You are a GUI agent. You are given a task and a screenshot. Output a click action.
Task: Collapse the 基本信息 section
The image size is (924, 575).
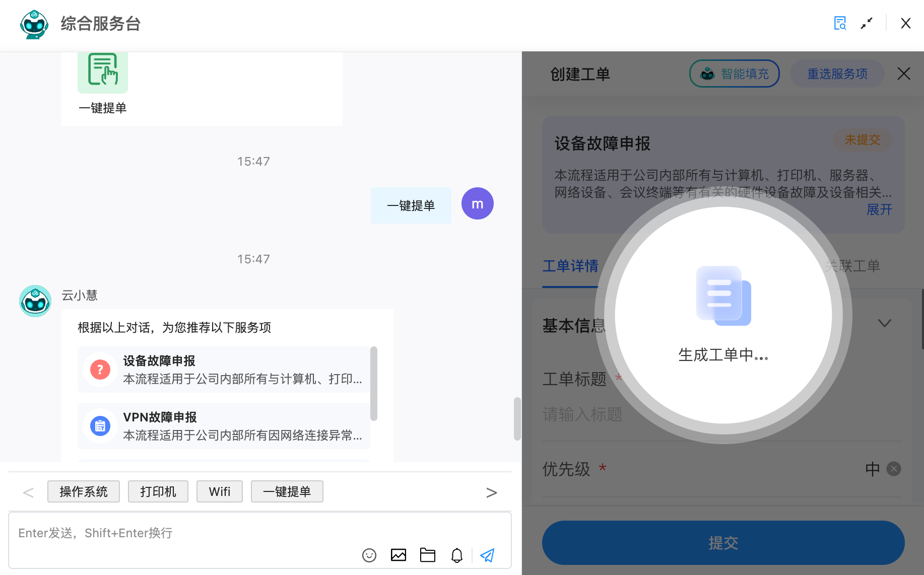[x=885, y=323]
